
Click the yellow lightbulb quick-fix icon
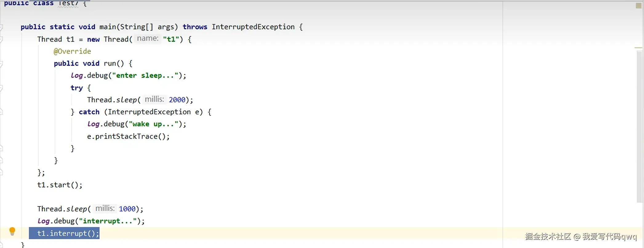tap(12, 231)
